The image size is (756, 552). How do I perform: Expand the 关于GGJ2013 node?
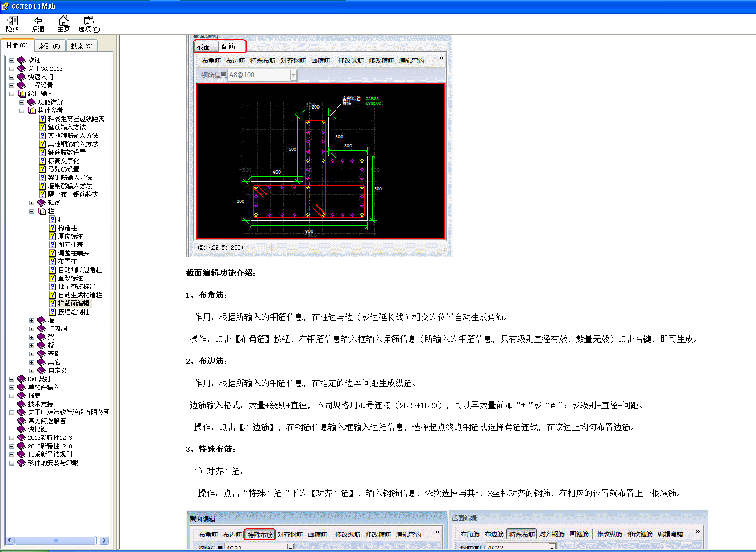click(12, 69)
